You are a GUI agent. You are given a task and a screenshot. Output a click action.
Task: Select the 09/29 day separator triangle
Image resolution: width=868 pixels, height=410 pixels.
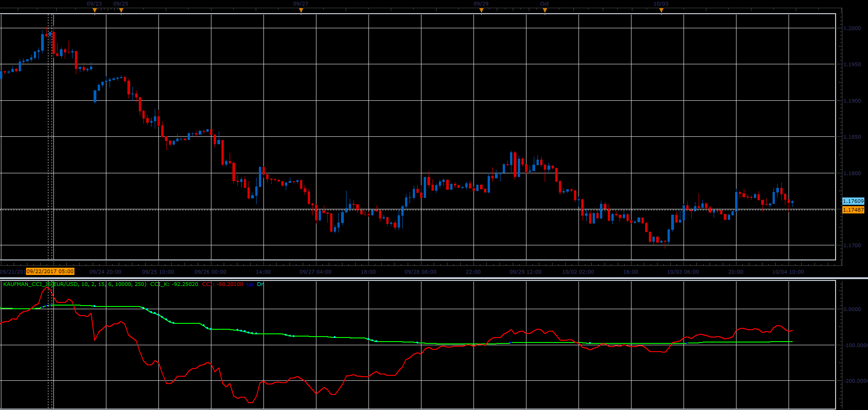(481, 10)
